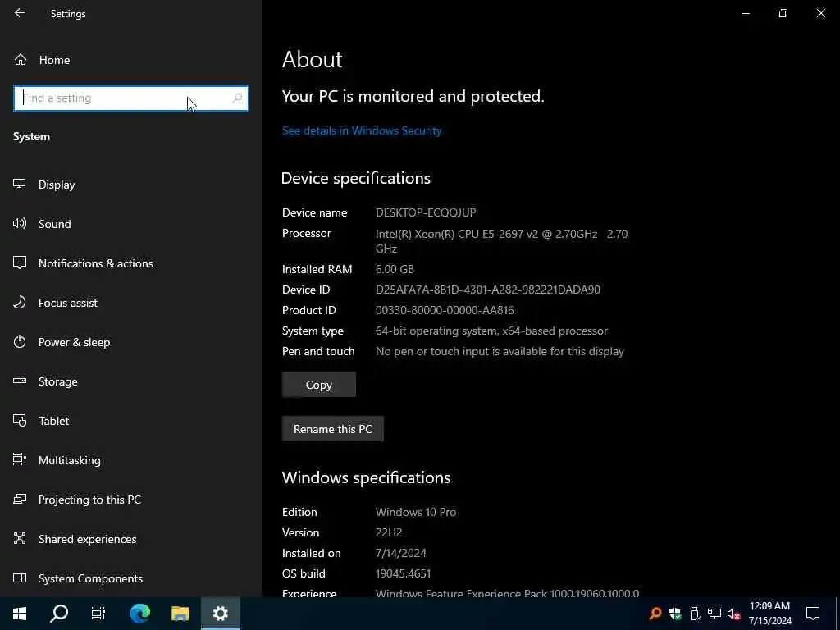Viewport: 840px width, 630px height.
Task: Click the orange search tray icon
Action: [x=655, y=614]
